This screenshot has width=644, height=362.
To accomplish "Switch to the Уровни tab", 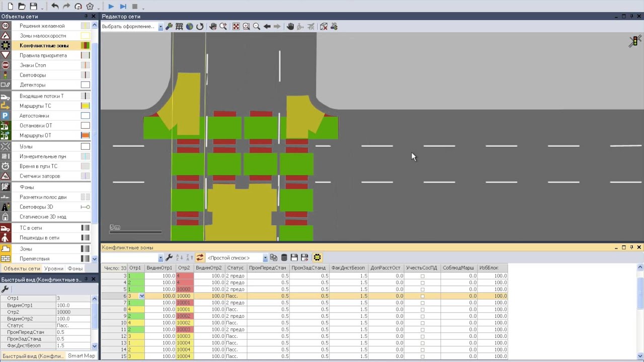I will click(54, 268).
